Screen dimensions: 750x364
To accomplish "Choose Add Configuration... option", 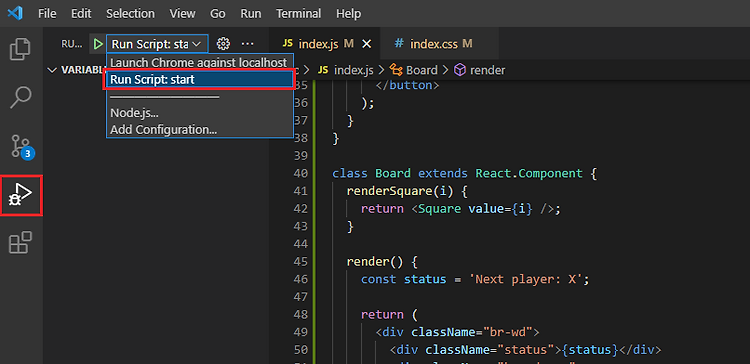I will click(x=164, y=130).
